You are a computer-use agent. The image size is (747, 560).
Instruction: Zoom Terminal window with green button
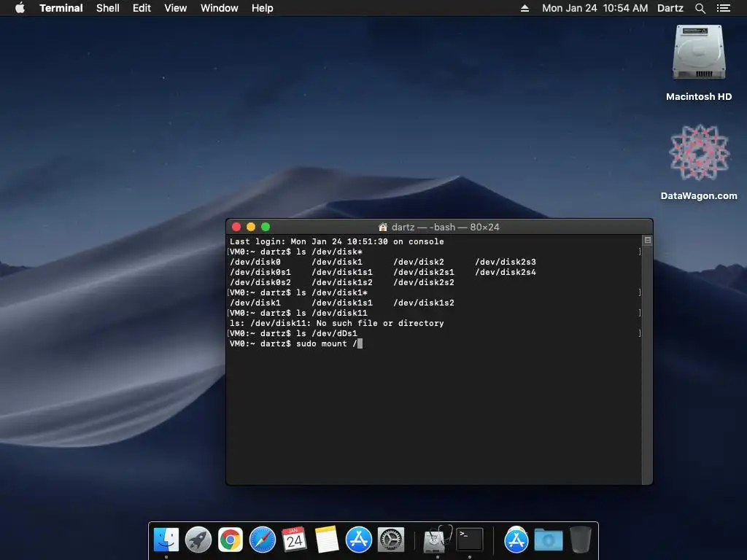coord(266,227)
